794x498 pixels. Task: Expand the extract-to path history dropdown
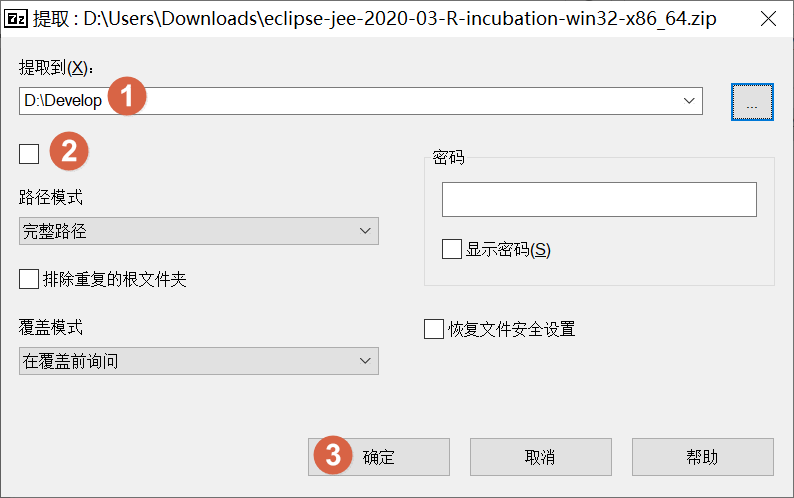(x=689, y=101)
